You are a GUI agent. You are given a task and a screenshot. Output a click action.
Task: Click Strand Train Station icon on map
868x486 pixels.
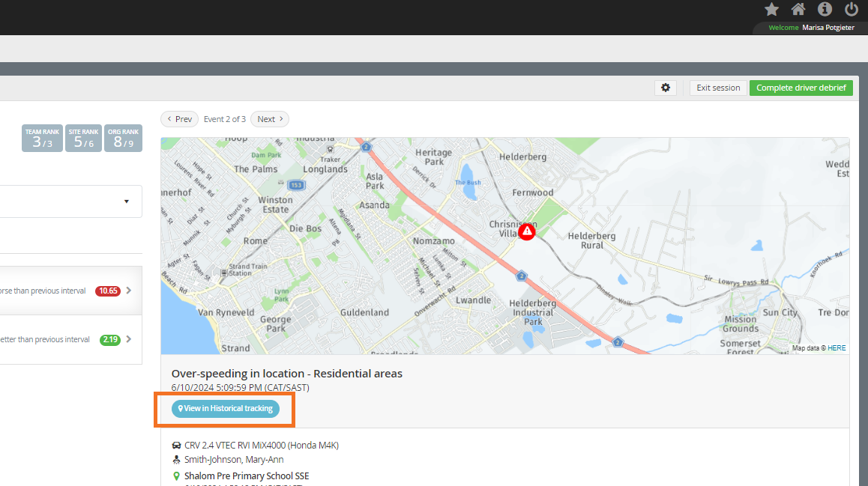(224, 273)
